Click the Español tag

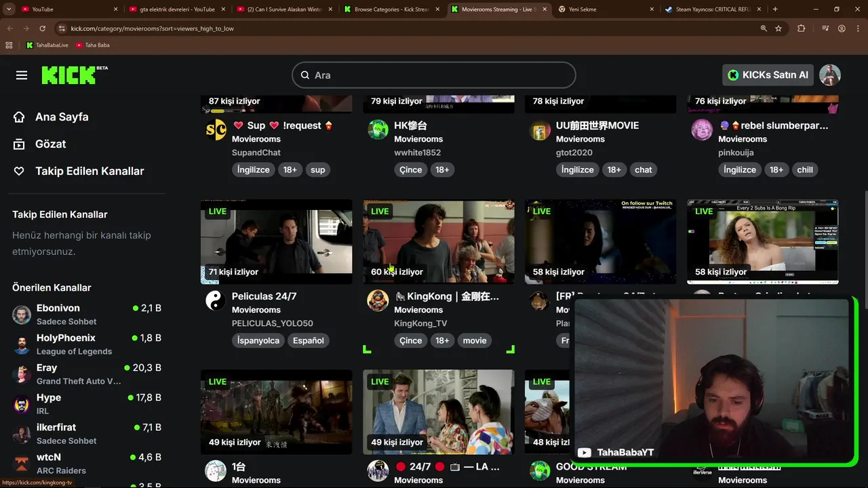(309, 340)
